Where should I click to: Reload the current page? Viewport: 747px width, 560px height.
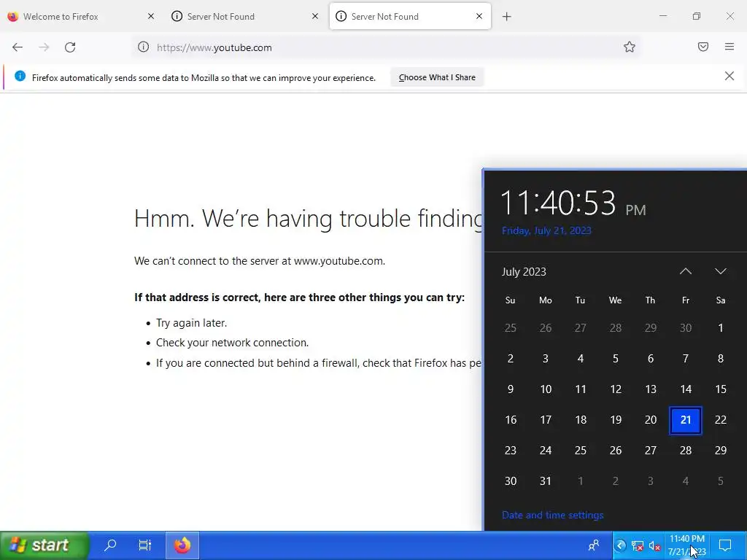pos(70,47)
